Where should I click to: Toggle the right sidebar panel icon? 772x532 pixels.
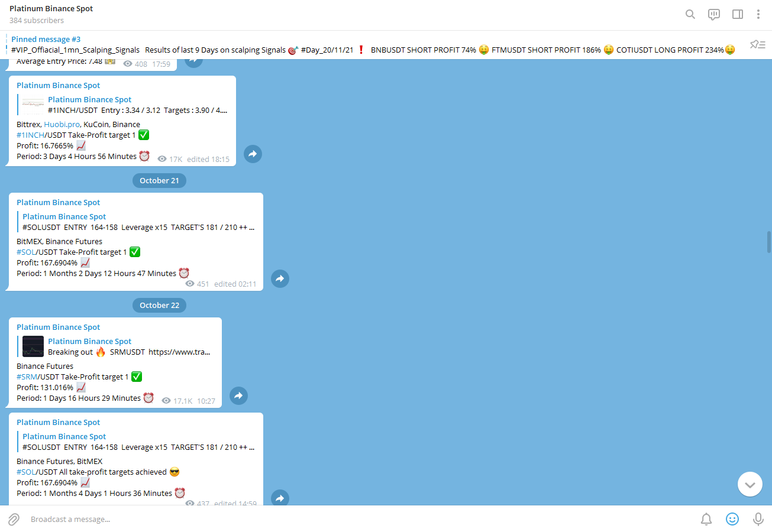click(738, 14)
